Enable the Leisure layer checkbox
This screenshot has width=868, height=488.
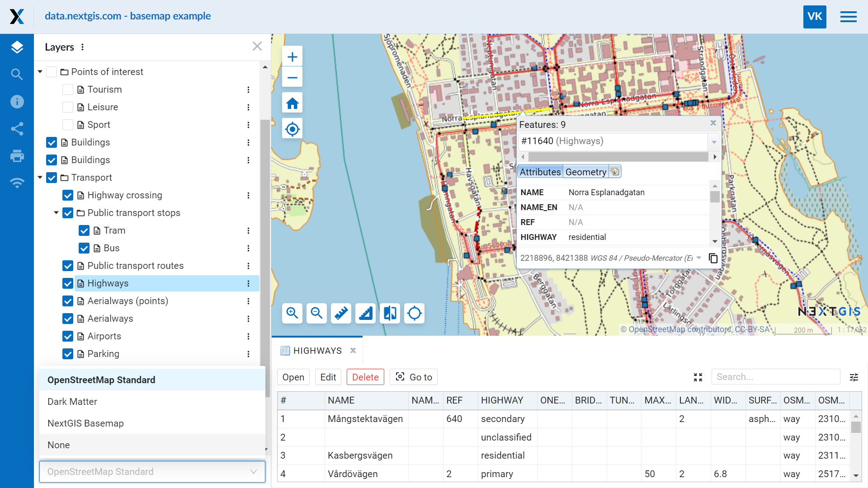tap(68, 107)
